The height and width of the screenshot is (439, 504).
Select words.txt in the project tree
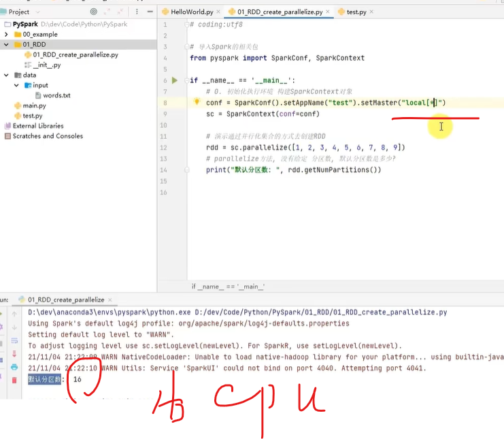(x=56, y=95)
